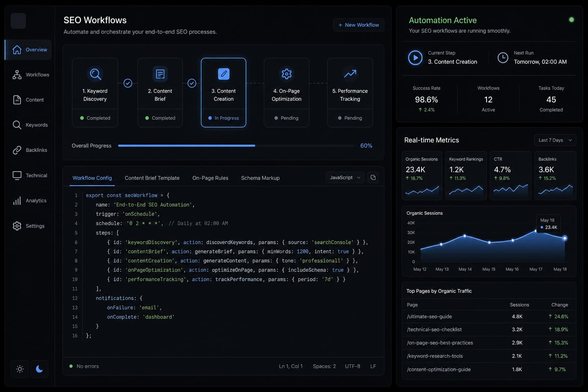
Task: Click the Analytics bar chart icon
Action: click(17, 201)
